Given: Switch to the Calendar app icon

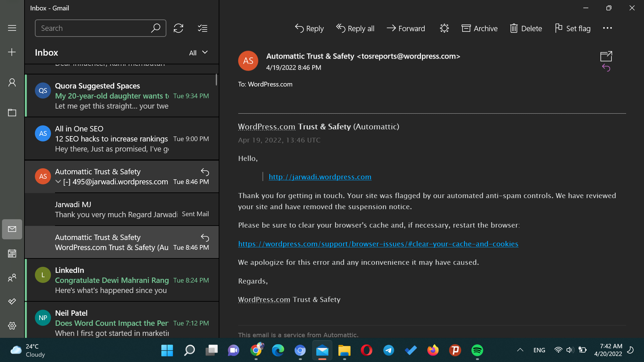Looking at the screenshot, I should click(12, 253).
